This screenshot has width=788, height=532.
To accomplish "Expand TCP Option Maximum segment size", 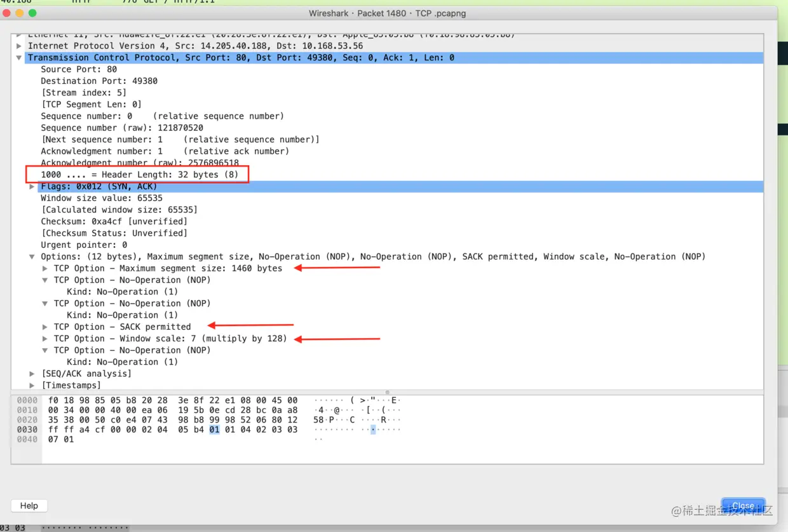I will pyautogui.click(x=45, y=269).
